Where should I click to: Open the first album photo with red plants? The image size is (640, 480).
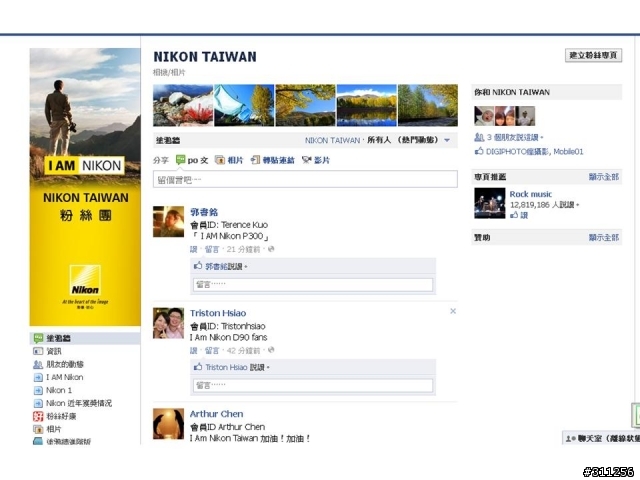(x=183, y=105)
